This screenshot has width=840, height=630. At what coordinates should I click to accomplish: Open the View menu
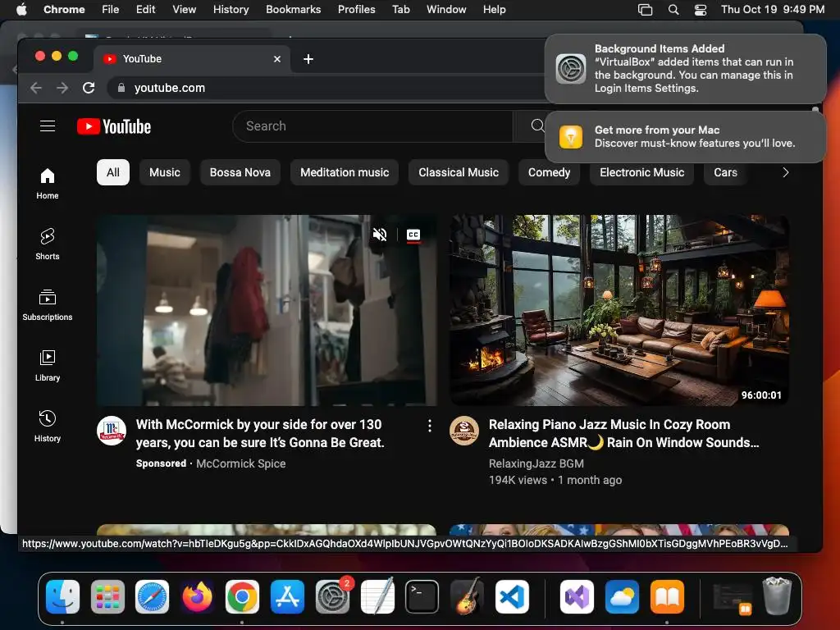coord(185,9)
